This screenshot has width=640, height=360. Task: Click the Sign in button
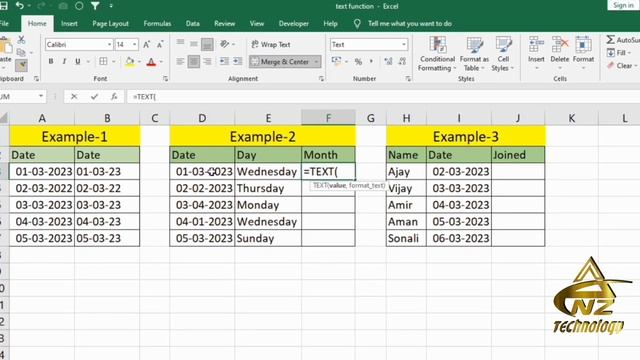623,5
